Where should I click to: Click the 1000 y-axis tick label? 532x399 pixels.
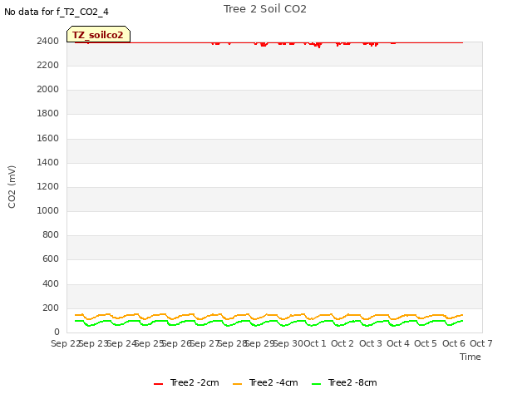click(48, 210)
